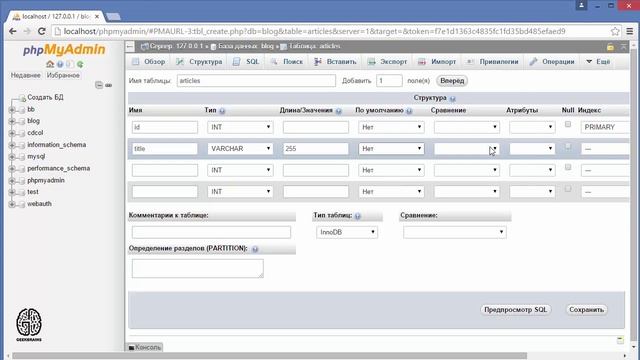Open attributes dropdown for id row

[532, 127]
